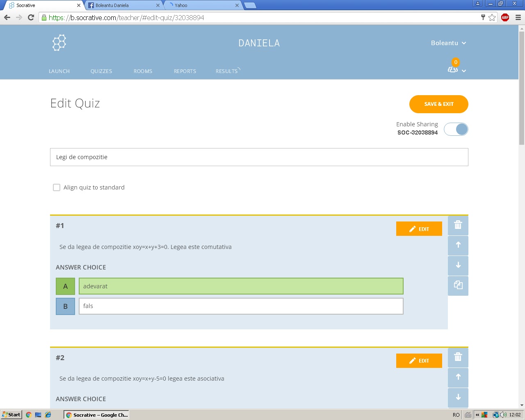
Task: Launch Chrome from taskbar quick launch
Action: tap(28, 415)
